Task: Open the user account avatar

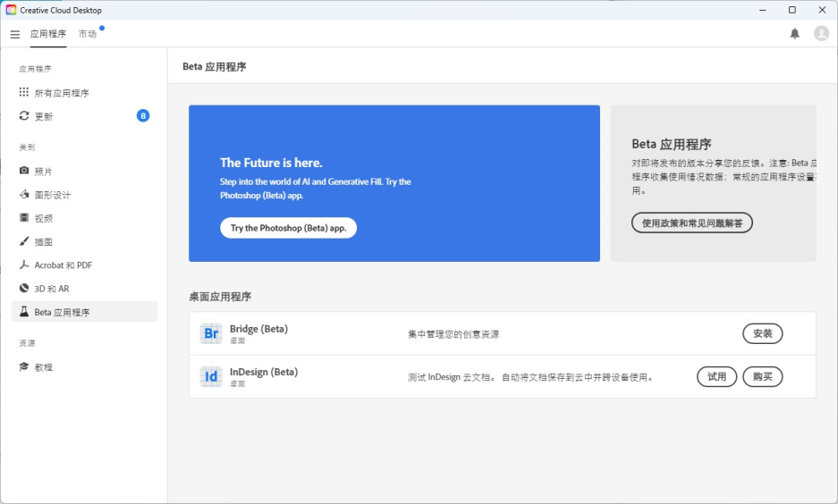Action: pyautogui.click(x=821, y=33)
